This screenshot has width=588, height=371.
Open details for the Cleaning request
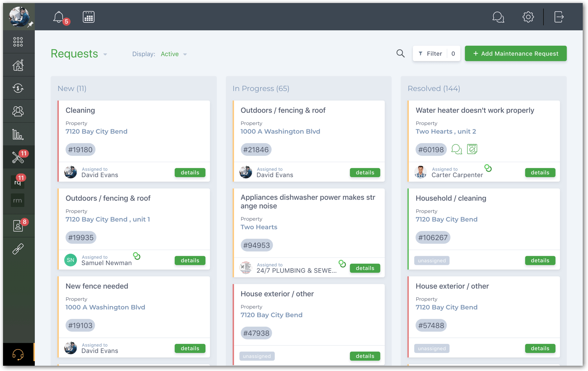click(190, 172)
